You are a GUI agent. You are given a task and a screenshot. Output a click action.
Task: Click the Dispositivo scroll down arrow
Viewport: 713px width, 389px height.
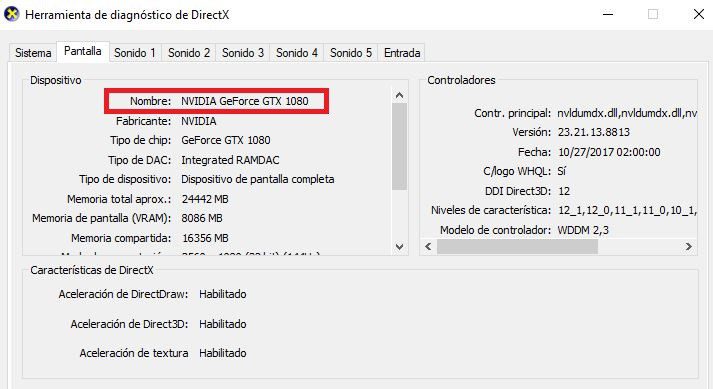point(399,247)
